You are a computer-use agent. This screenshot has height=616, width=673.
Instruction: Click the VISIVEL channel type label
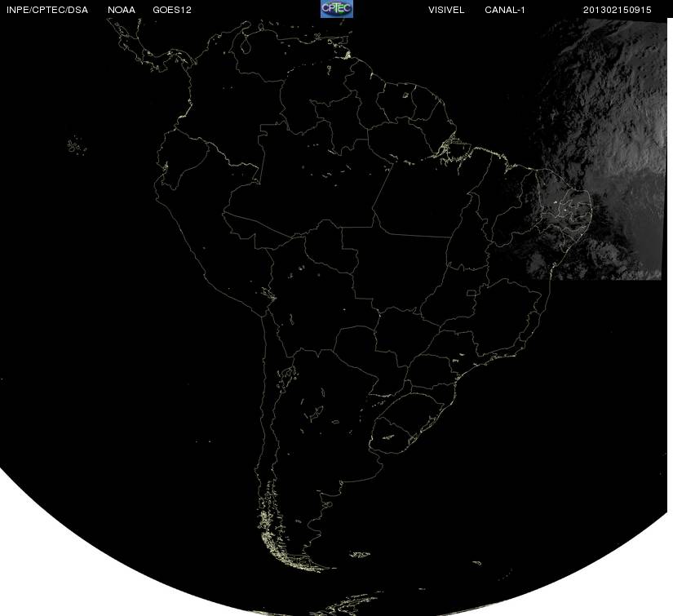446,10
